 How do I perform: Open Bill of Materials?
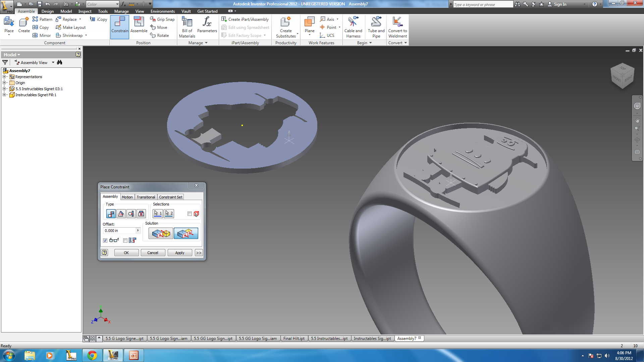187,27
